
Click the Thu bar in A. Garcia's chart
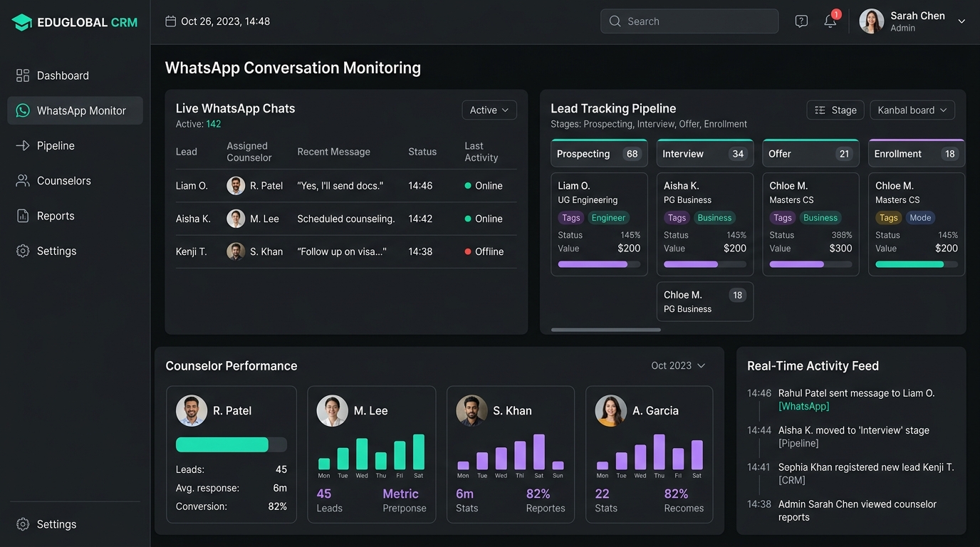(660, 452)
